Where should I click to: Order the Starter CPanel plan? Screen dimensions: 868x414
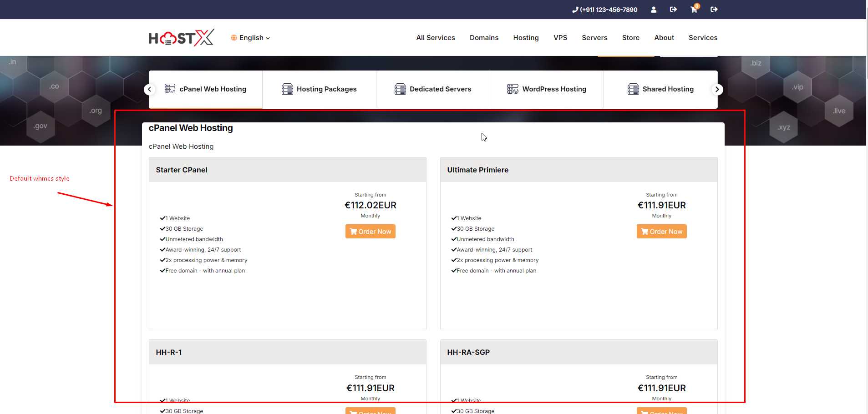tap(371, 232)
